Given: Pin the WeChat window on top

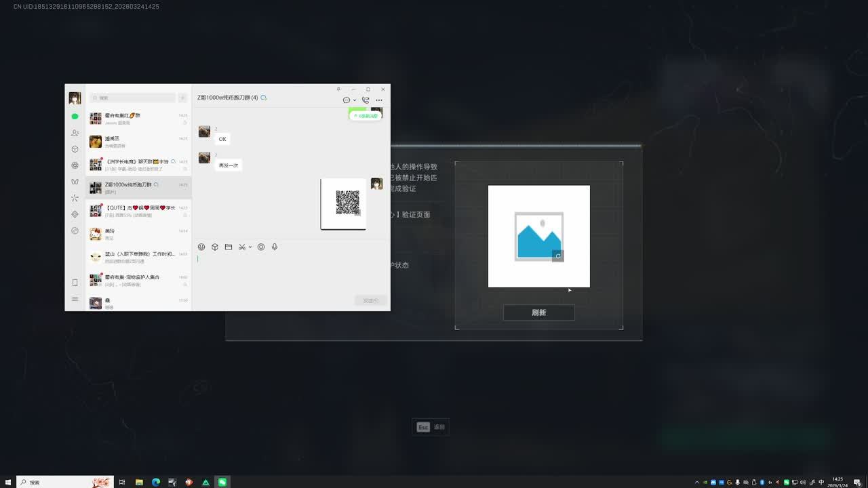Looking at the screenshot, I should [338, 89].
